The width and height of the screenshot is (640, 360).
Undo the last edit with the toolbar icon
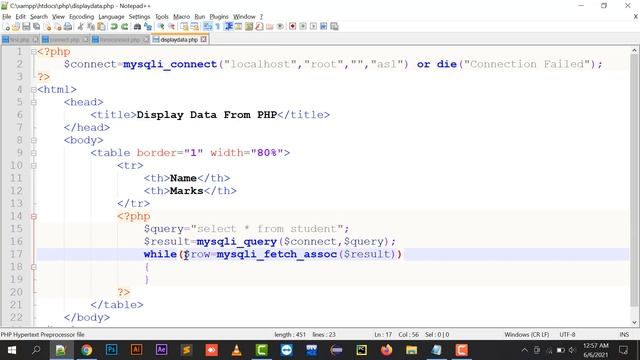114,27
